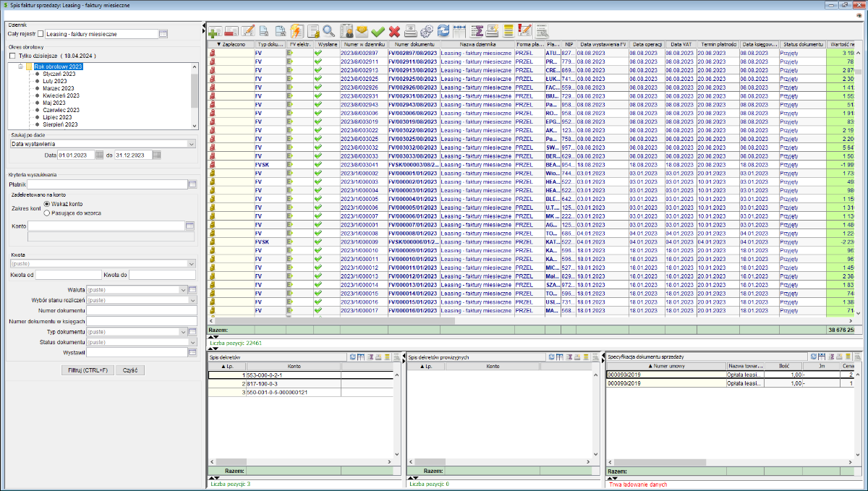Click the red minus delete invoice icon

[231, 31]
